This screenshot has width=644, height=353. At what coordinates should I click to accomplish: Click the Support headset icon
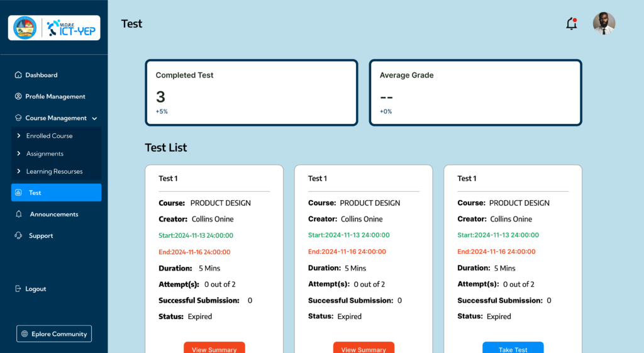coord(18,235)
